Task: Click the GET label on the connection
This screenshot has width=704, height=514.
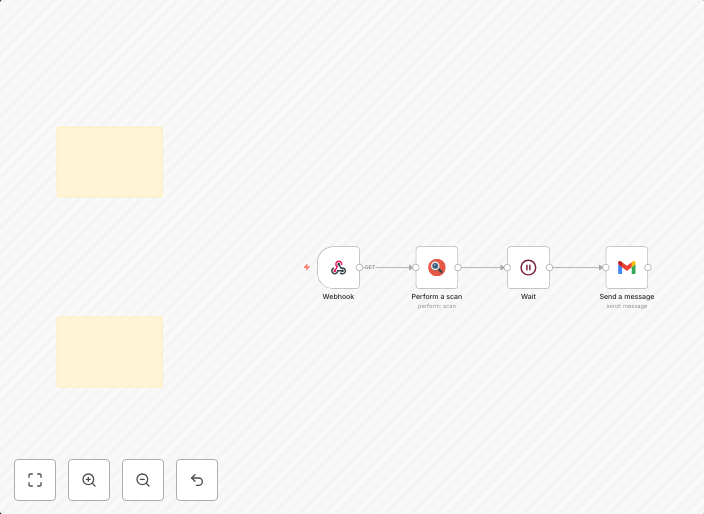Action: click(x=370, y=267)
